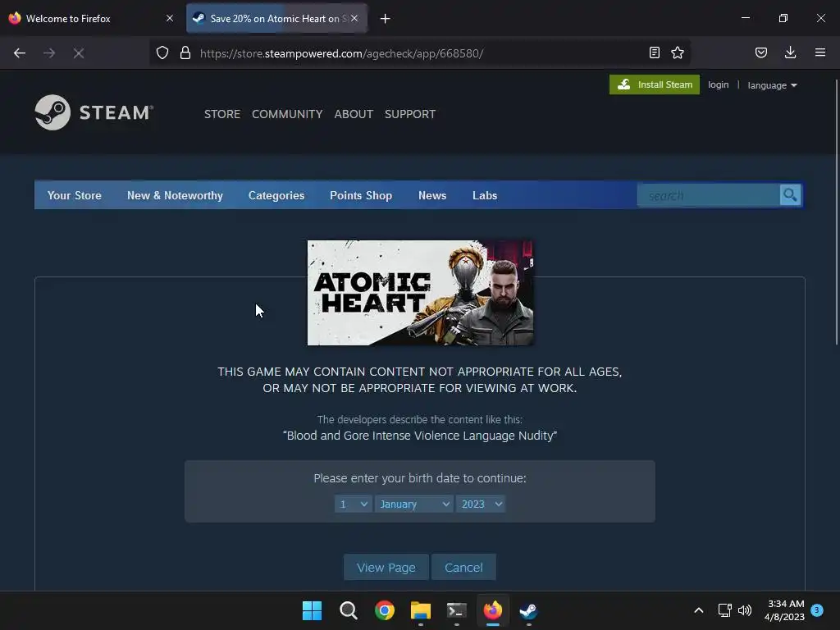Open network display tray icon
The width and height of the screenshot is (840, 630).
pos(725,610)
